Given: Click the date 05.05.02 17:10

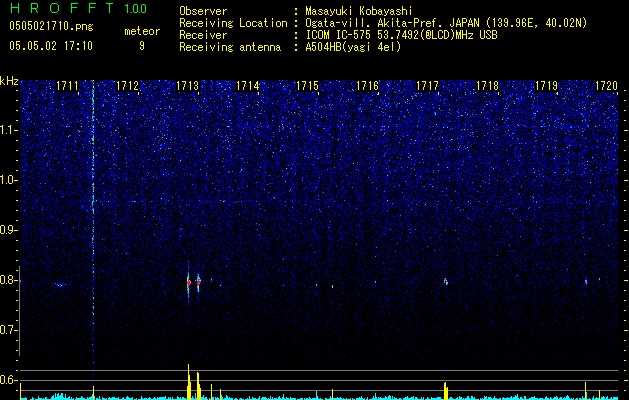Looking at the screenshot, I should 51,46.
